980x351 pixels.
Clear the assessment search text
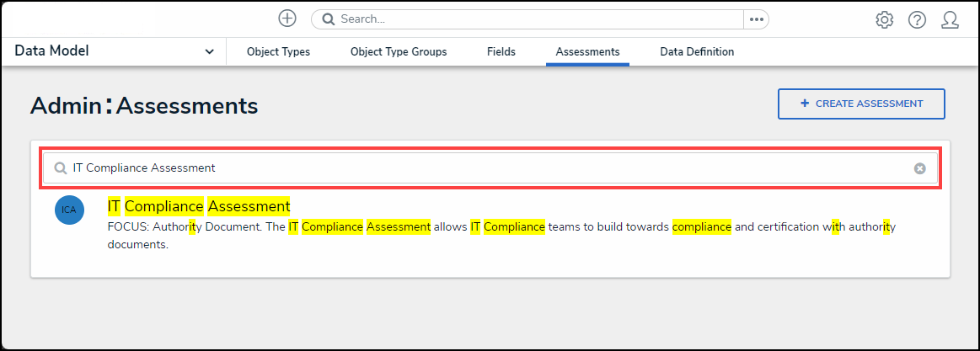920,168
